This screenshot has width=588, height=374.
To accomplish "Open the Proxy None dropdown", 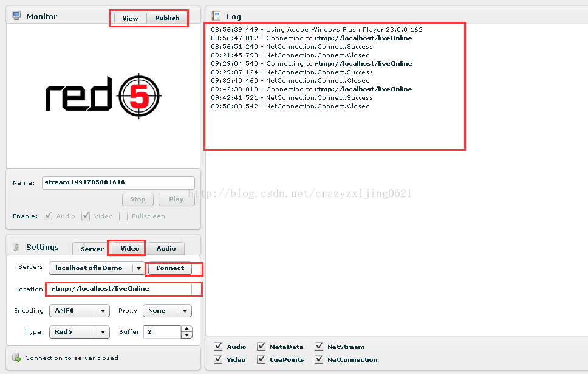I will pos(167,311).
